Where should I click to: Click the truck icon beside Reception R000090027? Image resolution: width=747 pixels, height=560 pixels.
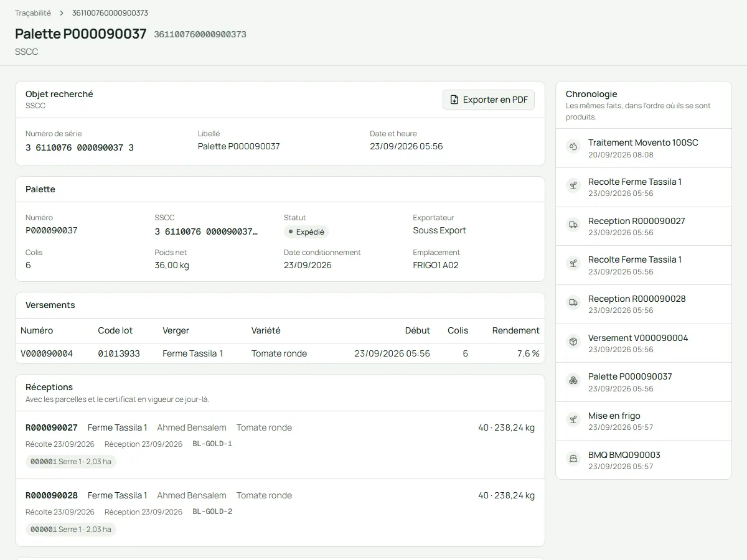click(x=573, y=225)
